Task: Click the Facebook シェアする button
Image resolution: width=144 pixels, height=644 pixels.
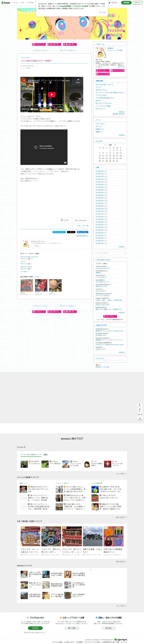Action: click(x=82, y=232)
